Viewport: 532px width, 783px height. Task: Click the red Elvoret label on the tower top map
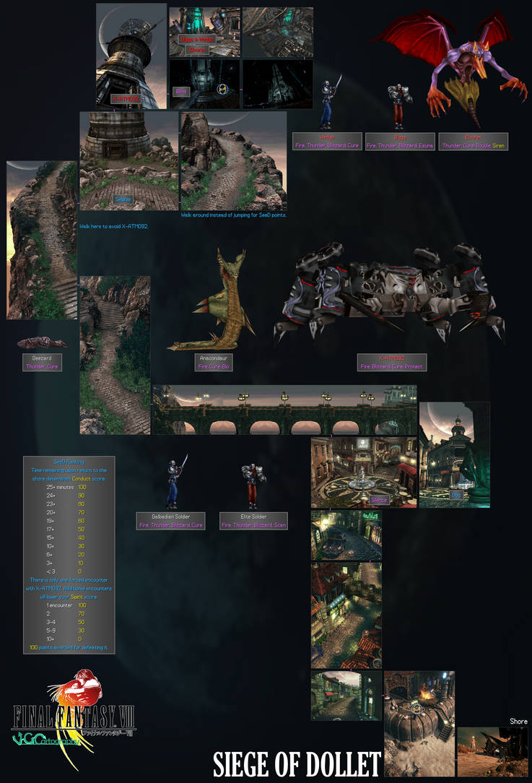pos(197,49)
